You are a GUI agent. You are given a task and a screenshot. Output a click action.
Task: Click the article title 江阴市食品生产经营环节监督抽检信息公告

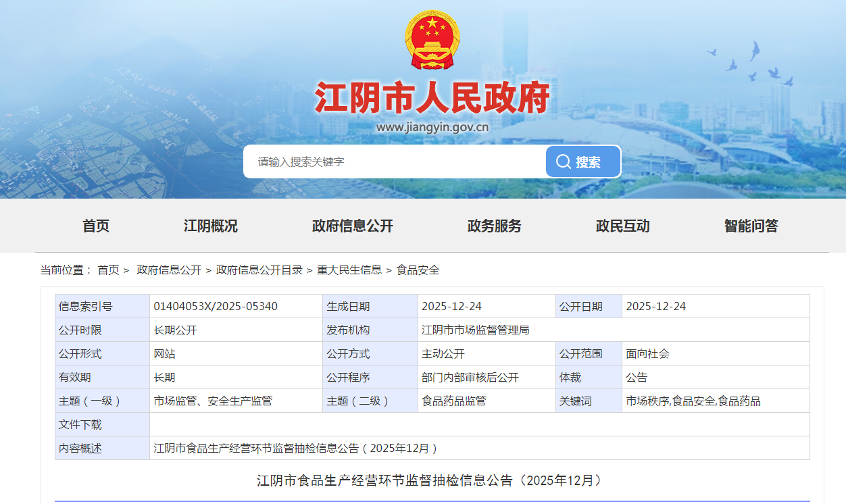[x=429, y=480]
